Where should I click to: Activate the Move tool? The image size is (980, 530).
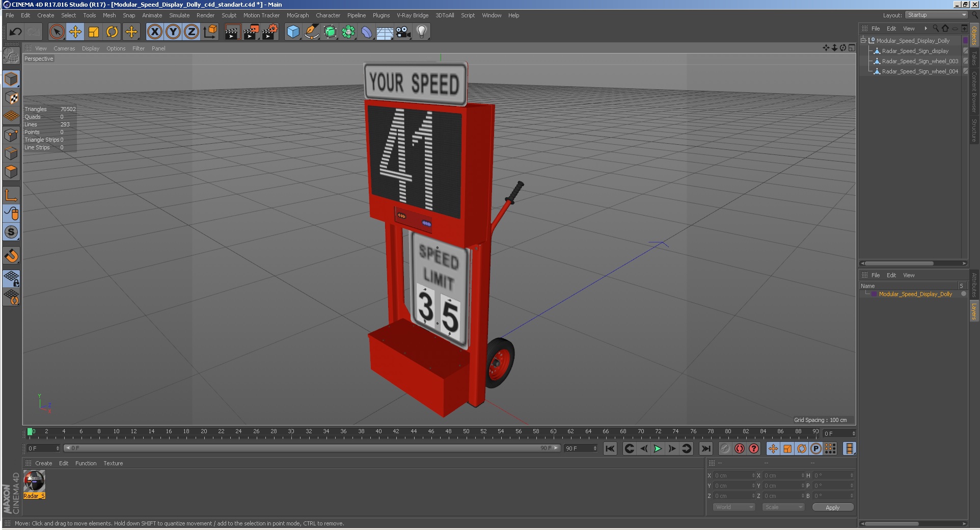75,32
